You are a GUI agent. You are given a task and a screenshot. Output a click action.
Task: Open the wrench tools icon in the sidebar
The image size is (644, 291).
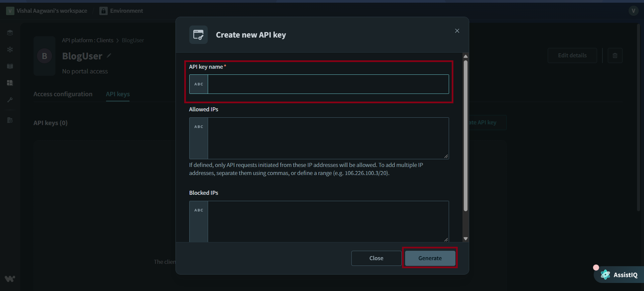click(x=10, y=100)
